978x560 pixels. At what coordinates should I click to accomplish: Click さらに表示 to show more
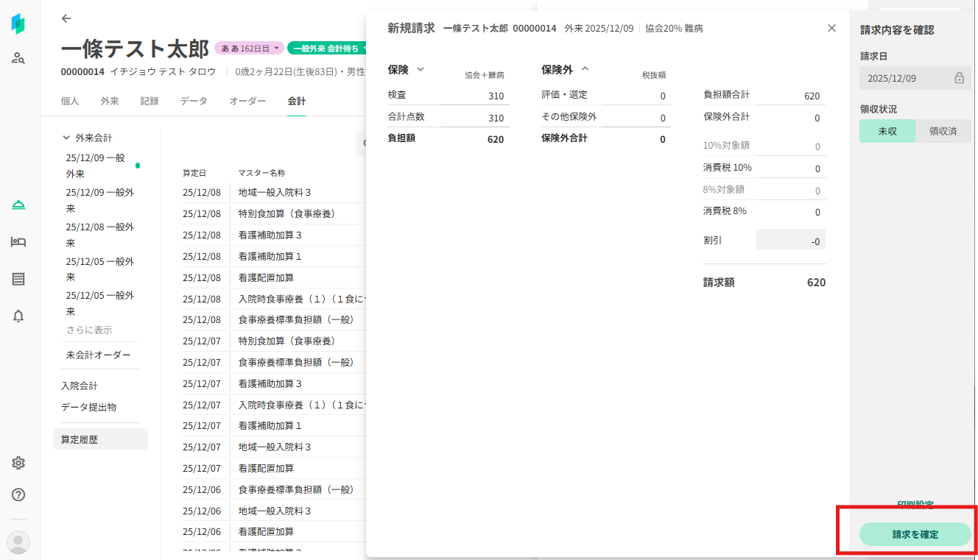pyautogui.click(x=89, y=330)
